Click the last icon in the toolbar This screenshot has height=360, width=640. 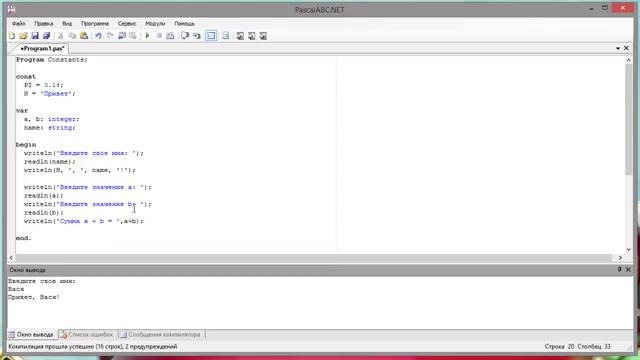[x=263, y=36]
